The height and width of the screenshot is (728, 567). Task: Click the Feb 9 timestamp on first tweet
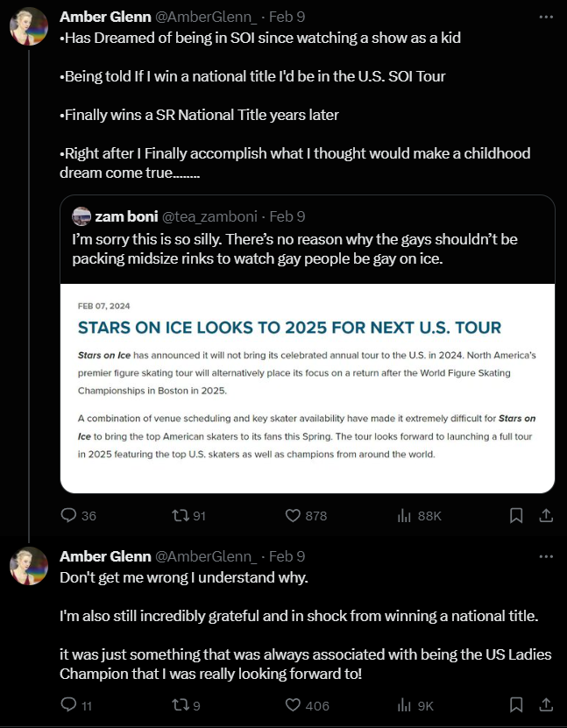click(287, 17)
